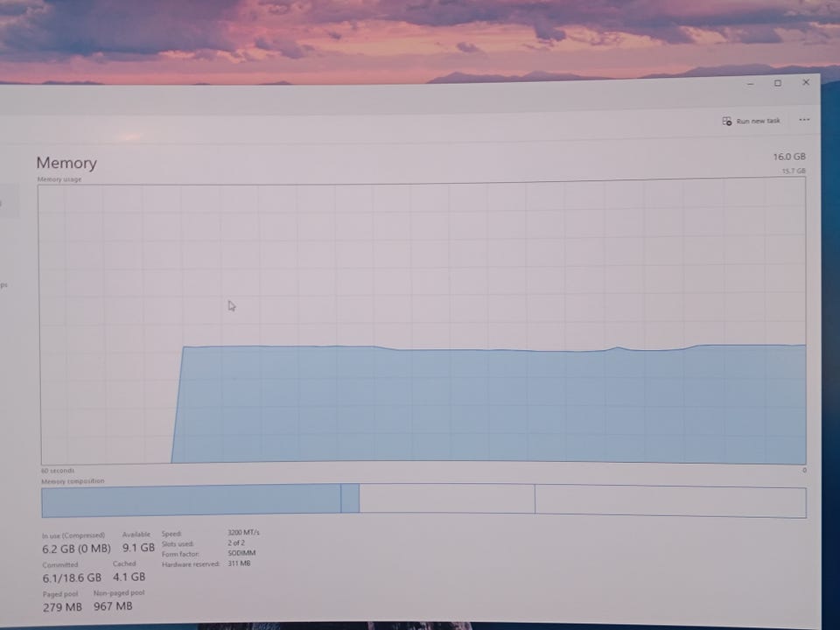Click the Memory heading
840x630 pixels.
pos(66,163)
